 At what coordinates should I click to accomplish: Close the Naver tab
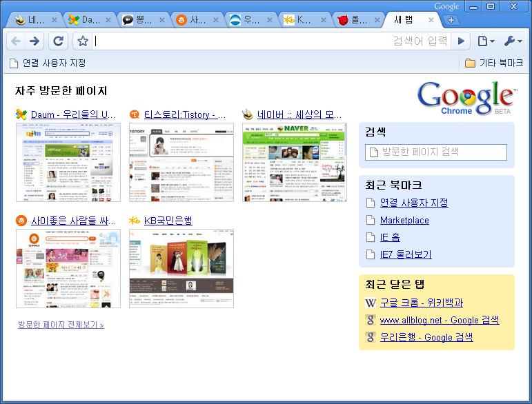[55, 20]
